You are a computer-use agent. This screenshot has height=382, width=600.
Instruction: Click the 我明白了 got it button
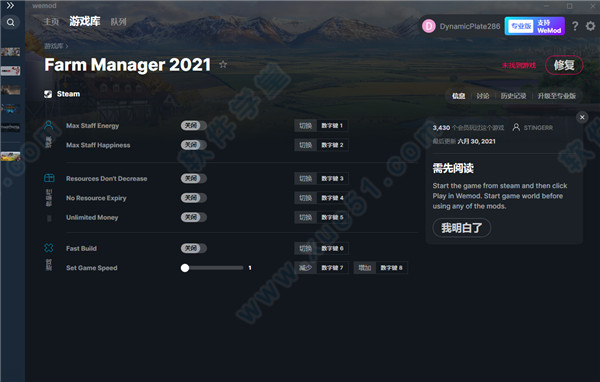tap(461, 228)
